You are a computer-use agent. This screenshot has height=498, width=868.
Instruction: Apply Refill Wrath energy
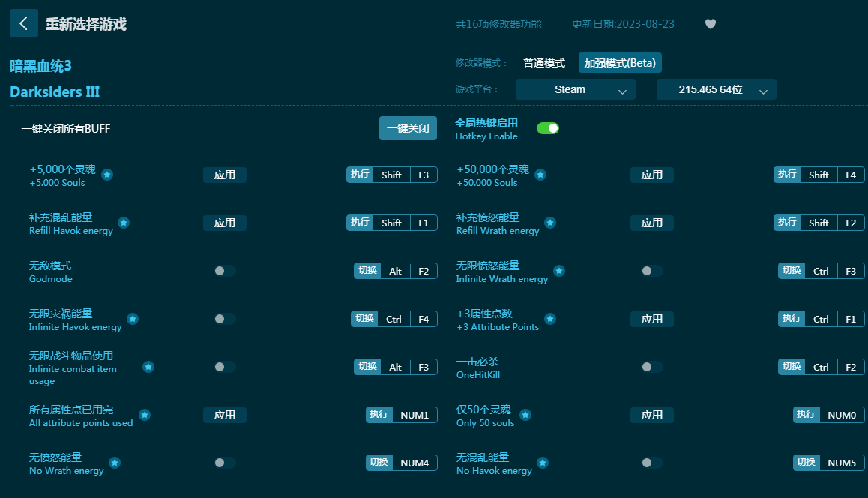coord(651,223)
